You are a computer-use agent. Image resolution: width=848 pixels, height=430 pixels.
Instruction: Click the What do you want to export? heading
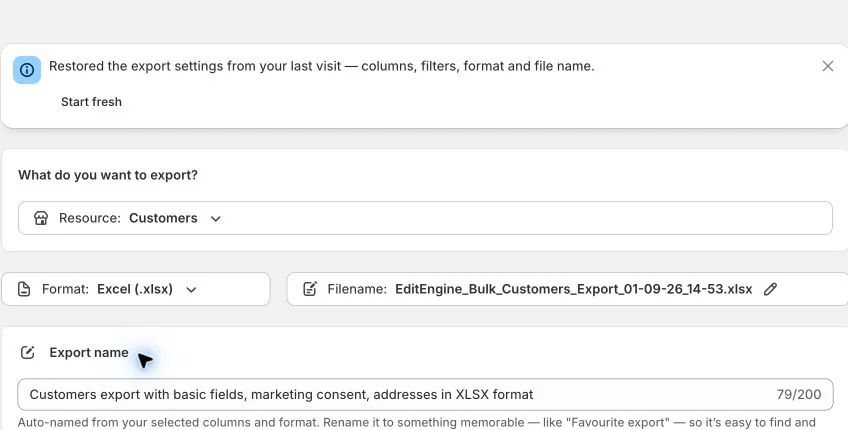tap(108, 175)
